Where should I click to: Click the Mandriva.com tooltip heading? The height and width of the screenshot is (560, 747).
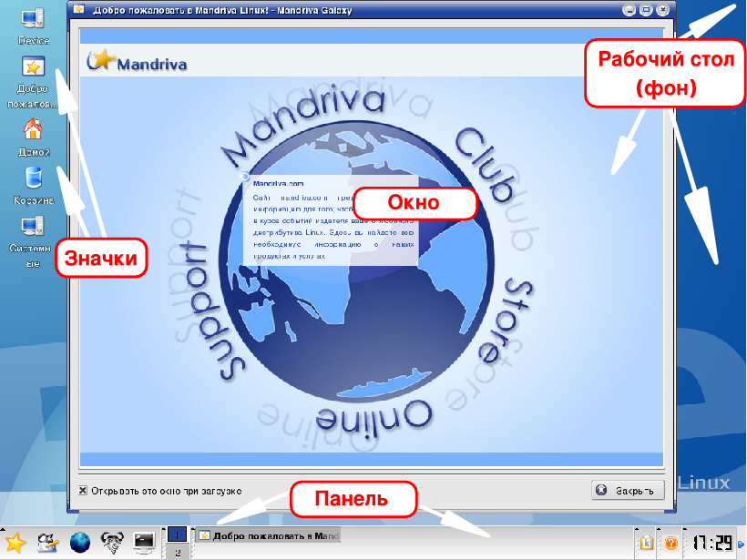(278, 183)
